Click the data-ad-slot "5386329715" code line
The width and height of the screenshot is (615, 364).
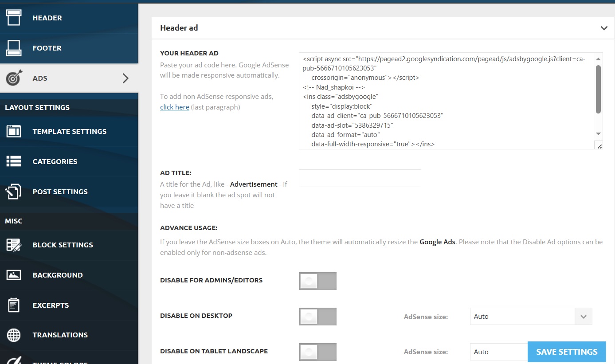pos(352,125)
